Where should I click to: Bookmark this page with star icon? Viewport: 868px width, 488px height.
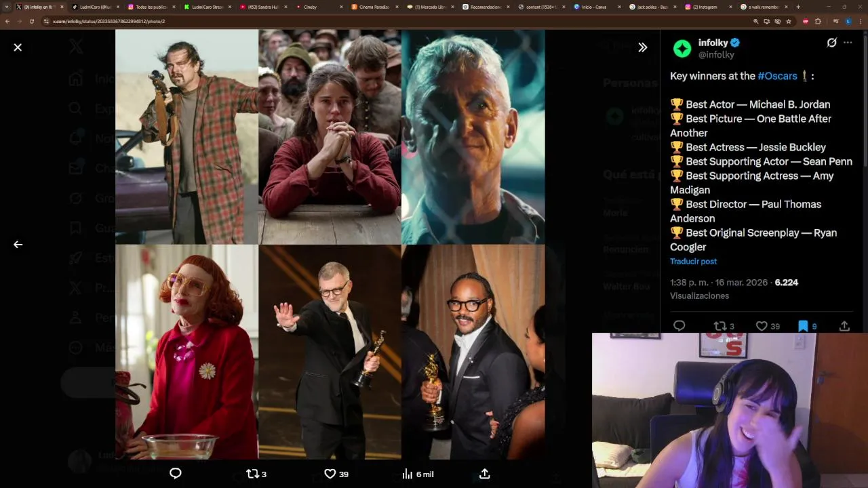(x=788, y=21)
